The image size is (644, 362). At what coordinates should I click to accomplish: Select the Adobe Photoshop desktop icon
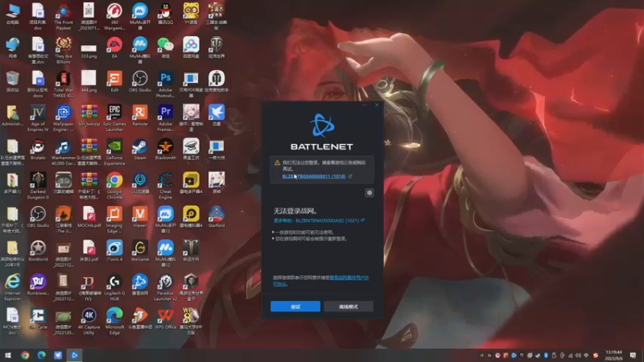(166, 84)
